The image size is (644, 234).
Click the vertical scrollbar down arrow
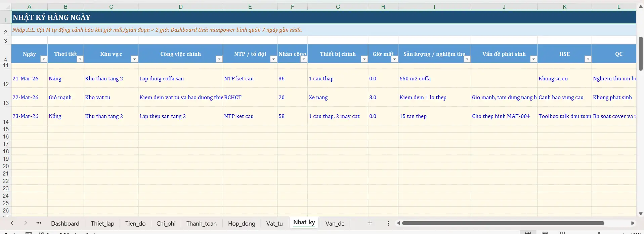point(640,214)
